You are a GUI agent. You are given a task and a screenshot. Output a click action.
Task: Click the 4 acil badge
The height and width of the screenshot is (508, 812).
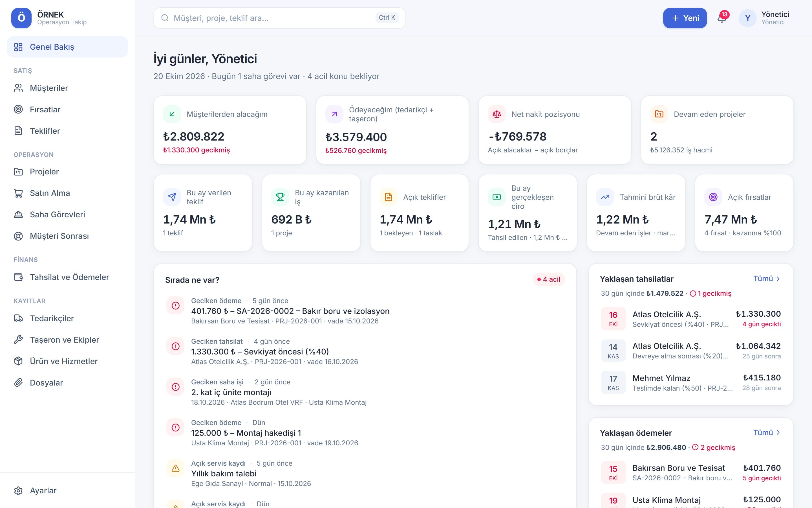coord(549,279)
